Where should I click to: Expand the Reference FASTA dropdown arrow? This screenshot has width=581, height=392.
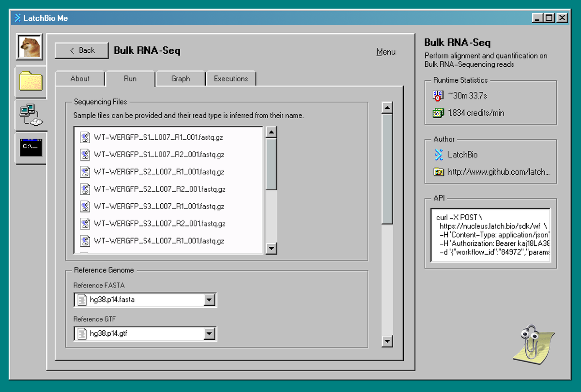(x=209, y=300)
